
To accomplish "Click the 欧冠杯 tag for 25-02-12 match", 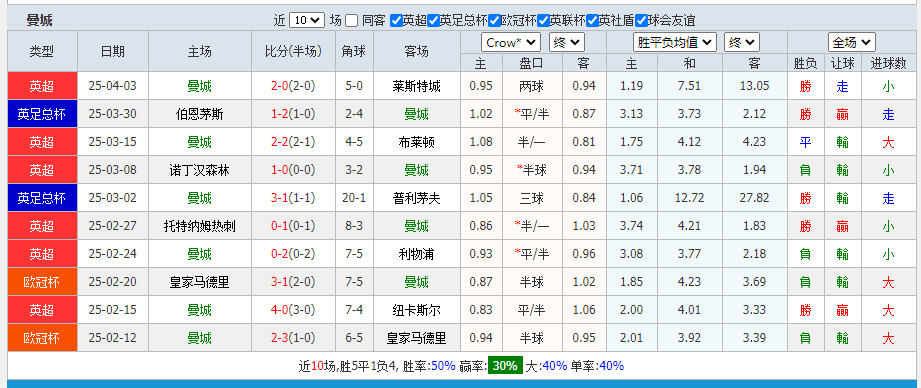I will point(42,338).
